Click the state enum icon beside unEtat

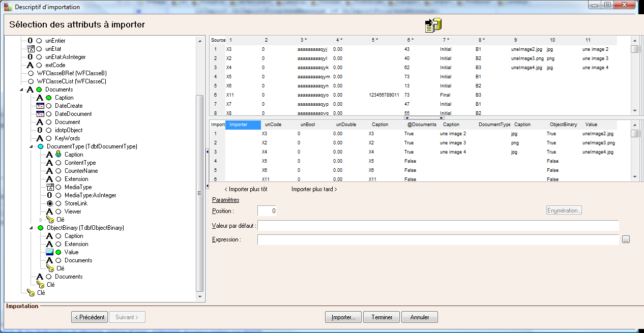30,49
